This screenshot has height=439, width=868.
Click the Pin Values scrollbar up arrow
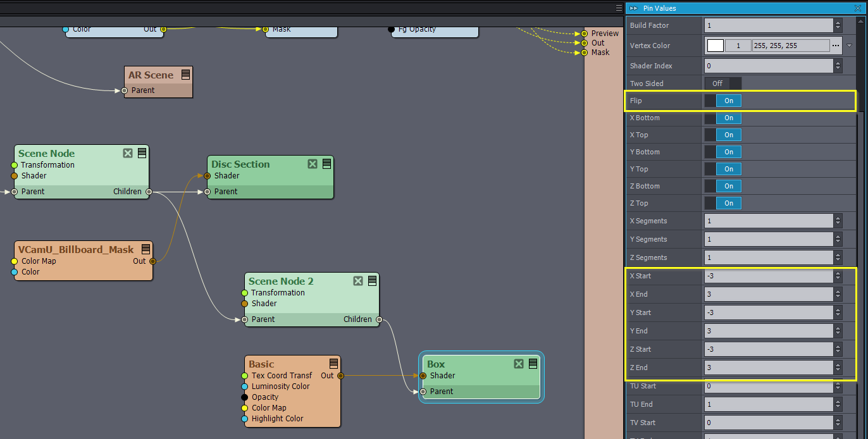click(861, 21)
